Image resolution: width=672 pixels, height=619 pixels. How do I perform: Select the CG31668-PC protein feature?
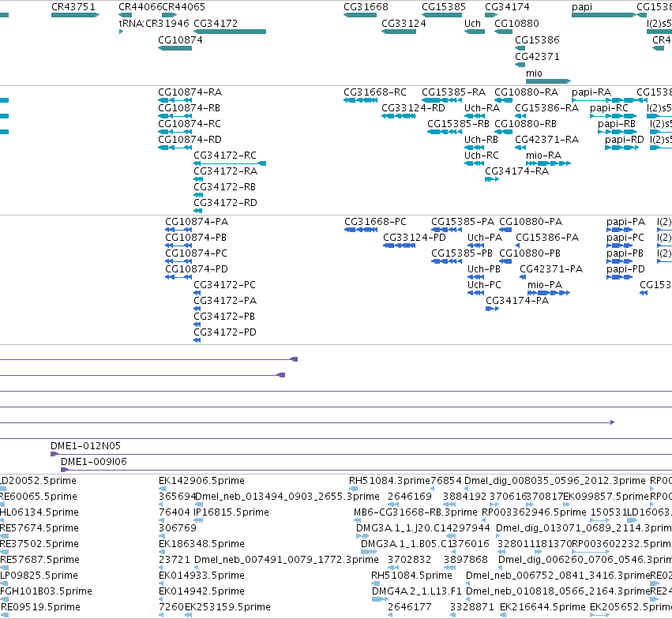pyautogui.click(x=361, y=230)
